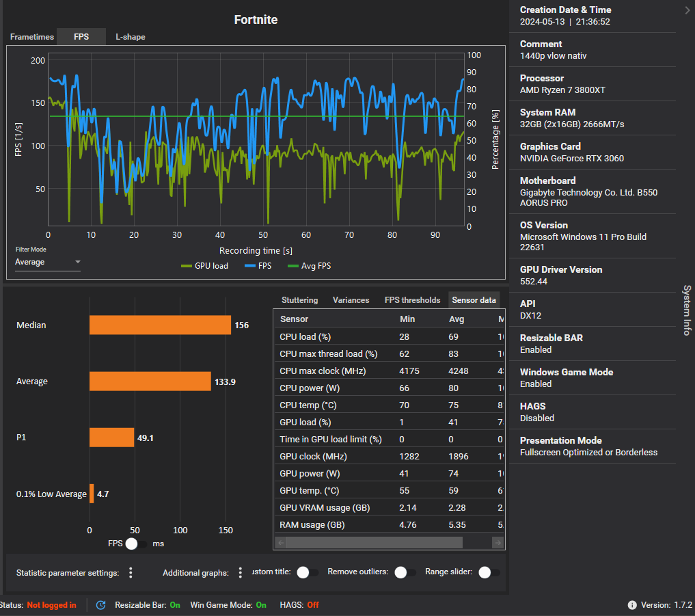Switch to the L-shape tab
Image resolution: width=695 pixels, height=616 pixels.
click(131, 37)
